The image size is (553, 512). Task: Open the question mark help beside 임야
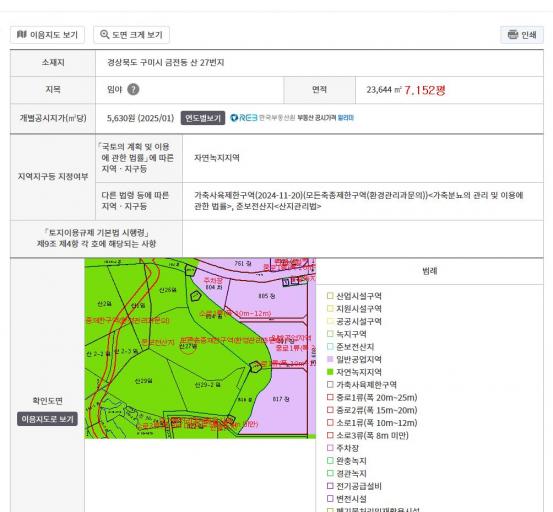(133, 89)
